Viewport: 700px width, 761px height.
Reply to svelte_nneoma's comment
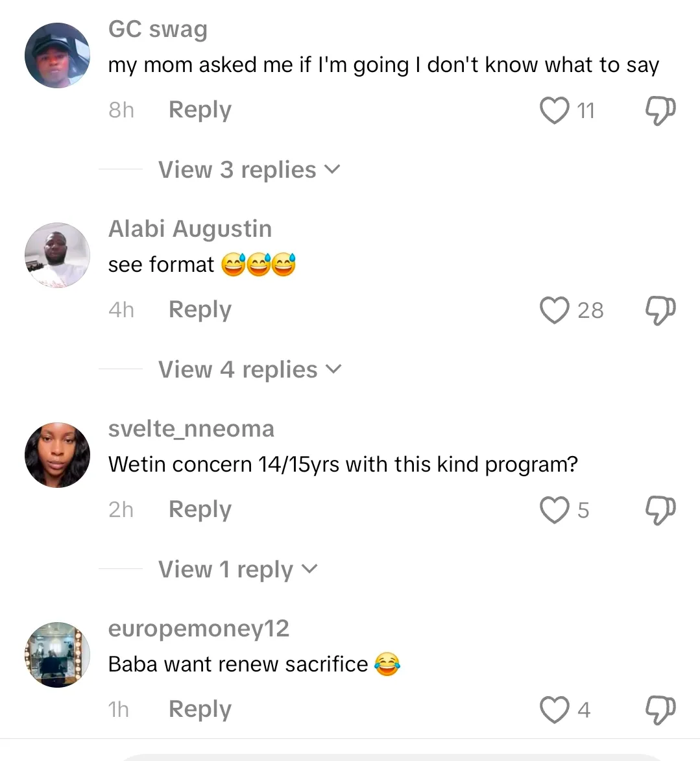coord(200,510)
